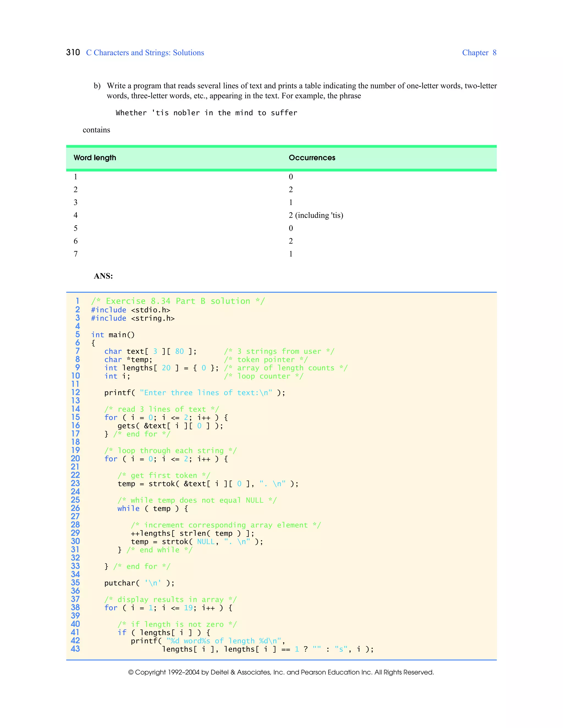Click the 'Chapter 8' header text
563x728 pixels.
click(x=479, y=53)
